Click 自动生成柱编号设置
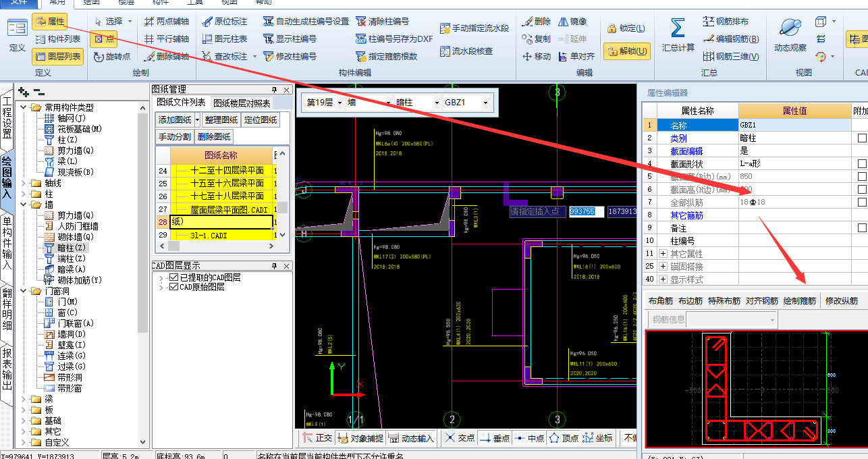Image resolution: width=868 pixels, height=459 pixels. click(x=306, y=22)
